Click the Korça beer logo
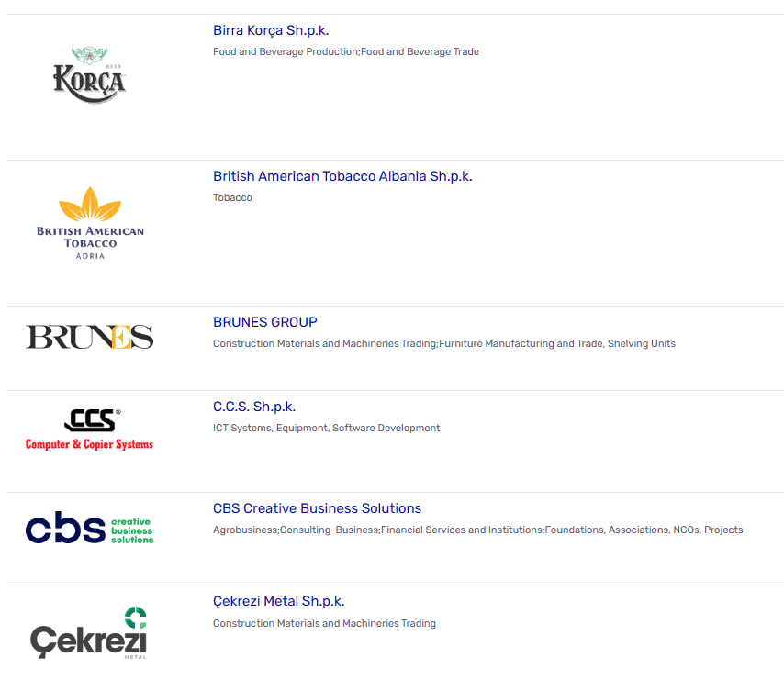 coord(89,75)
